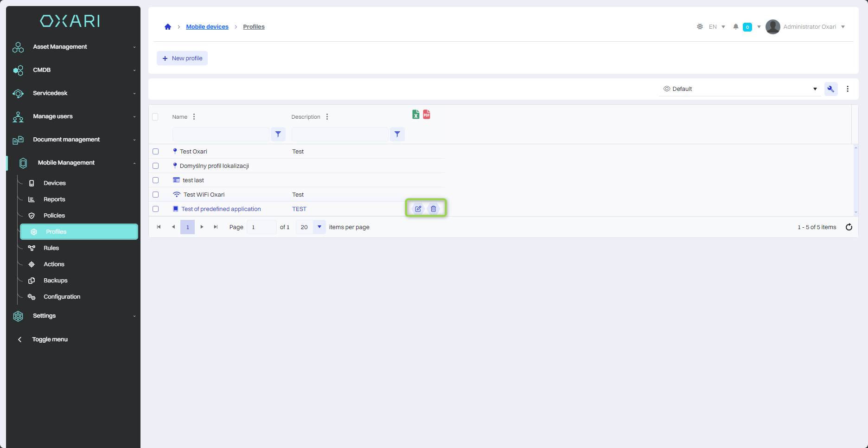The image size is (868, 448).
Task: Tick the checkbox for Test Oxari
Action: [x=156, y=152]
